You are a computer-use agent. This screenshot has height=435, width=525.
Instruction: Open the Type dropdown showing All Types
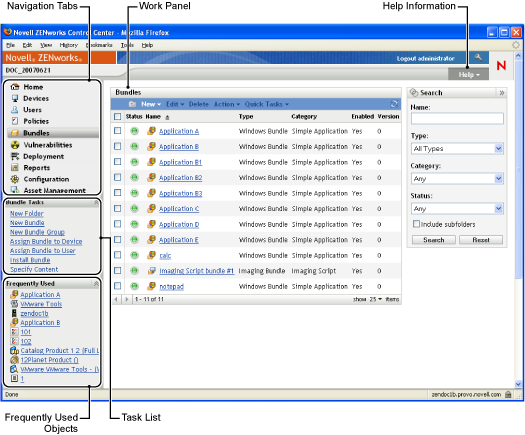coord(457,148)
